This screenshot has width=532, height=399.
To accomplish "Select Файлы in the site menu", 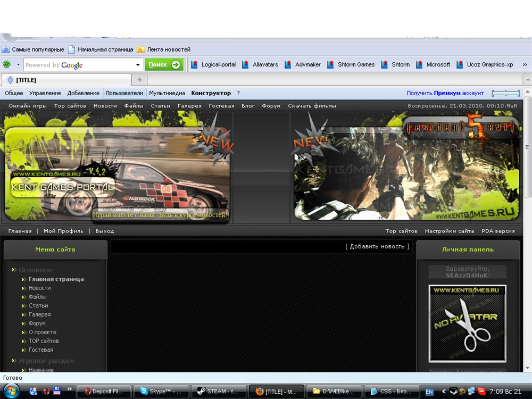I will pos(37,297).
